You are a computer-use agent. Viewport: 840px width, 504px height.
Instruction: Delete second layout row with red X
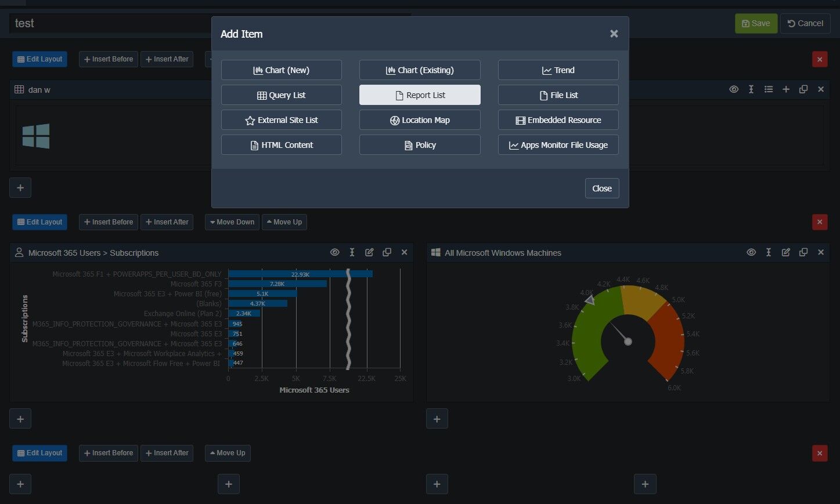click(820, 222)
